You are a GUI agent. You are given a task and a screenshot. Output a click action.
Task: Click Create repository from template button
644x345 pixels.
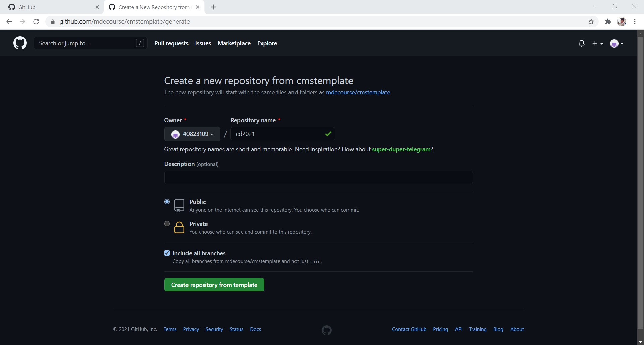click(x=214, y=285)
